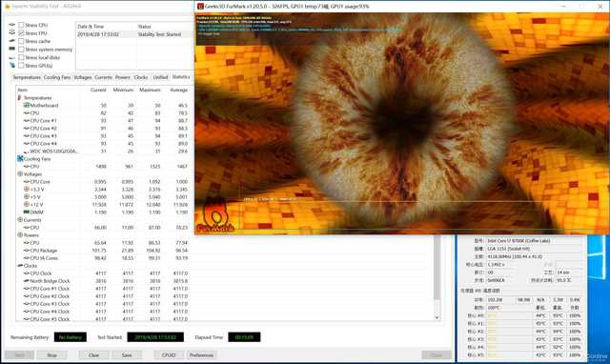
Task: Click the Stress system memory RAM icon
Action: coord(12,49)
